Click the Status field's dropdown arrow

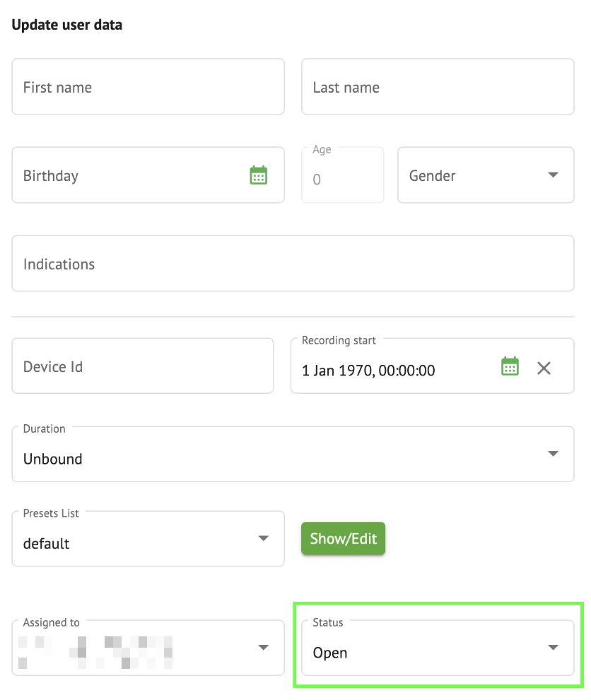pos(553,648)
